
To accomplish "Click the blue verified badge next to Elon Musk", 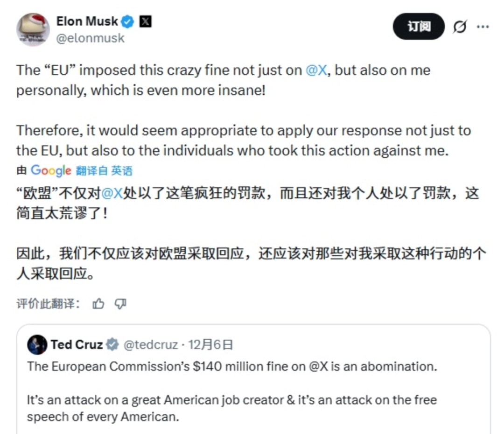I will (128, 21).
